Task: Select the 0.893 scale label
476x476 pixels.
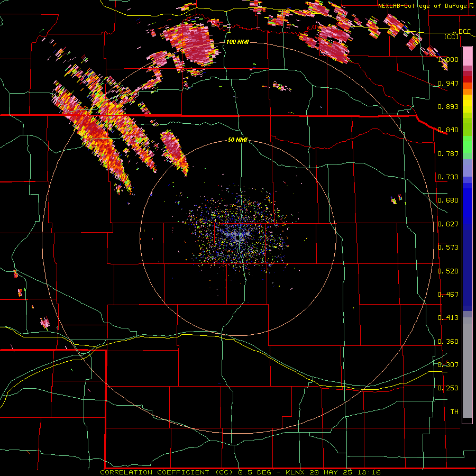Action: [448, 106]
